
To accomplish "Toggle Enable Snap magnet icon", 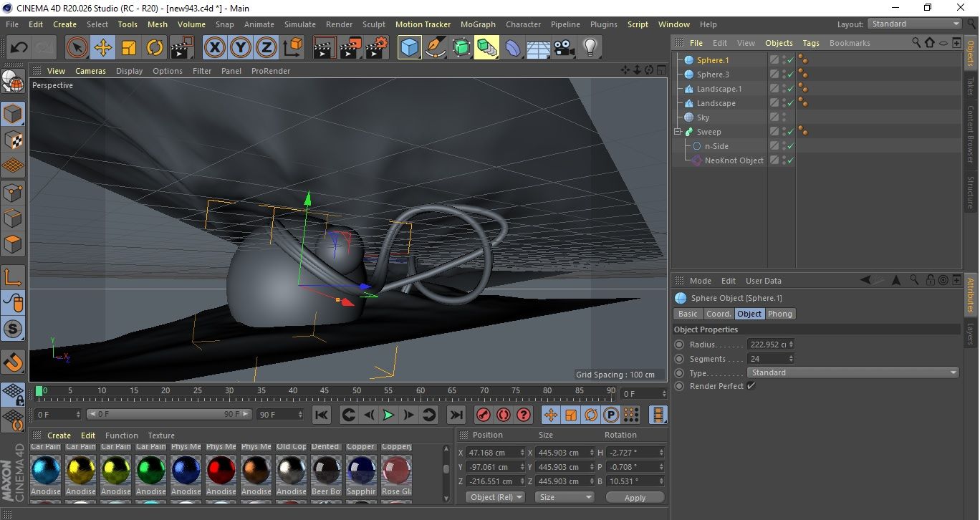I will (13, 361).
